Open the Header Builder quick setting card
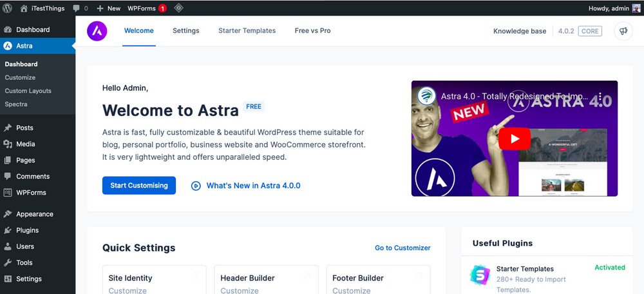This screenshot has height=294, width=644. (266, 280)
